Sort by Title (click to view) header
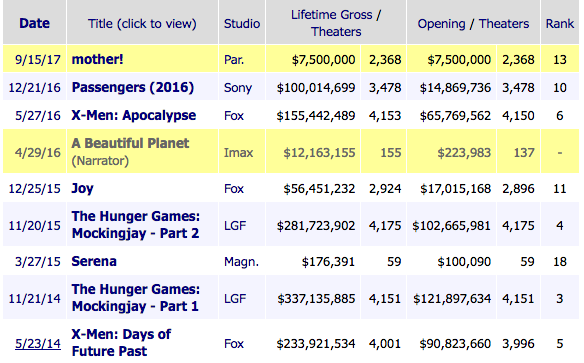The image size is (584, 363). coord(142,24)
